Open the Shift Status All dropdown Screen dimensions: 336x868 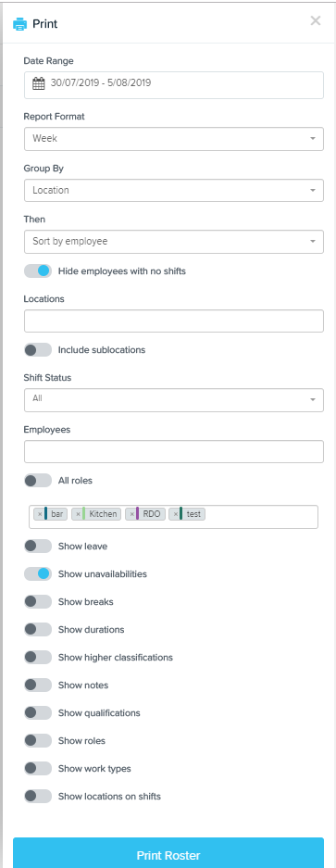(x=174, y=399)
